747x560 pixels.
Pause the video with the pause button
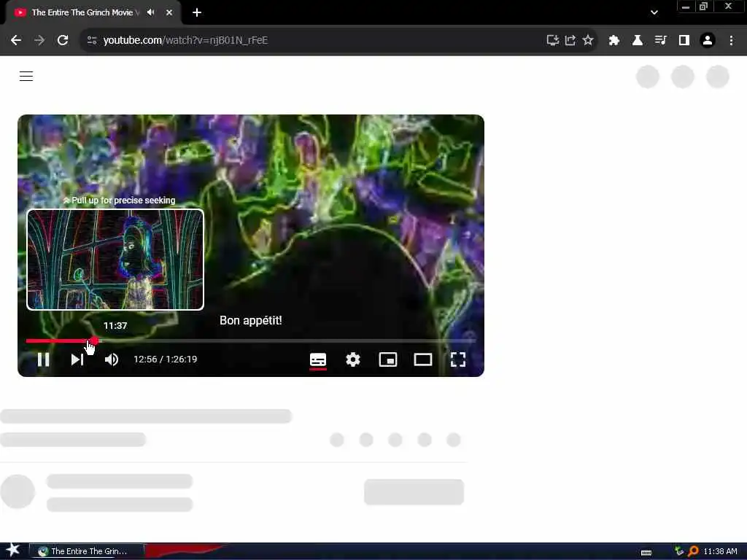[43, 359]
